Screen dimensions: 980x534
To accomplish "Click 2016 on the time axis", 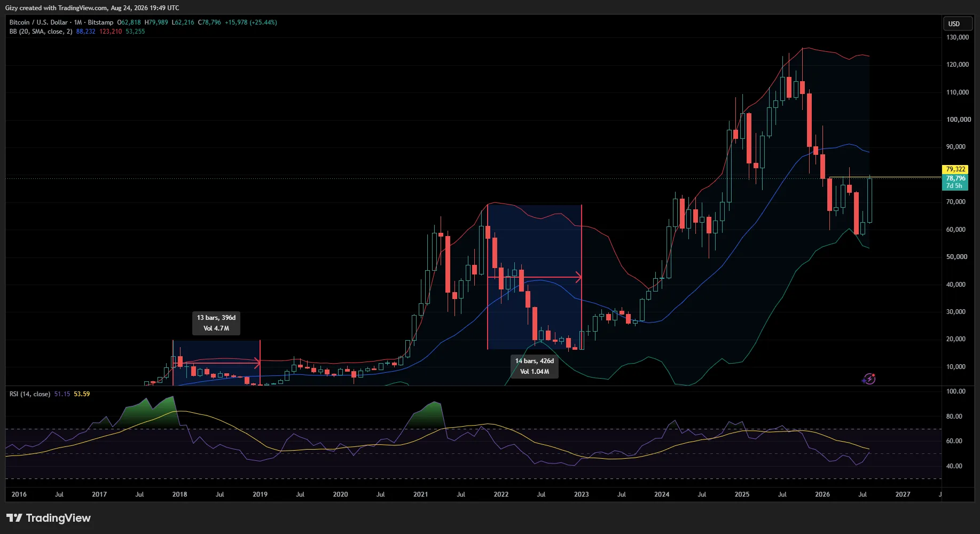I will (19, 494).
